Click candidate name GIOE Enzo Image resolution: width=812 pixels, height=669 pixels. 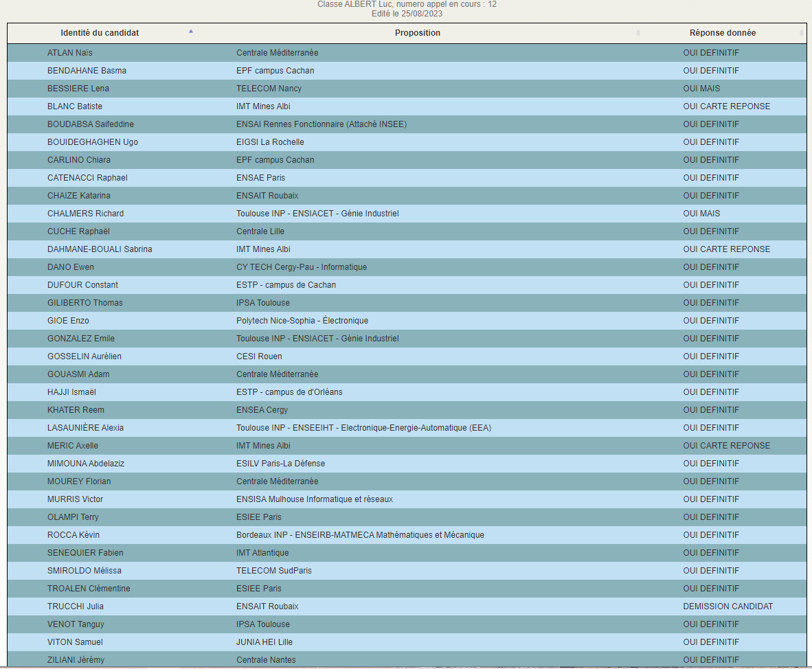(x=68, y=321)
